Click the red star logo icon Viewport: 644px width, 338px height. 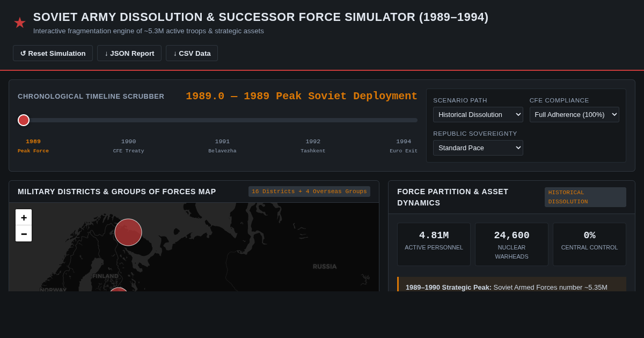point(20,23)
